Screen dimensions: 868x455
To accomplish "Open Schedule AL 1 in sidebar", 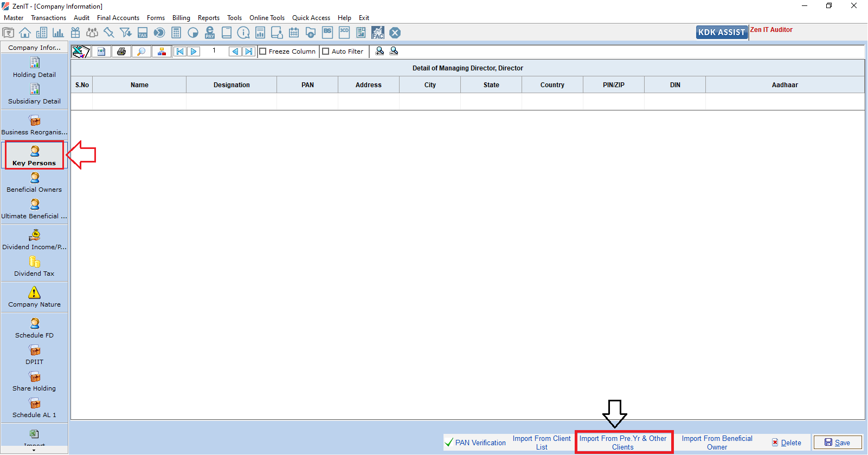I will 34,408.
